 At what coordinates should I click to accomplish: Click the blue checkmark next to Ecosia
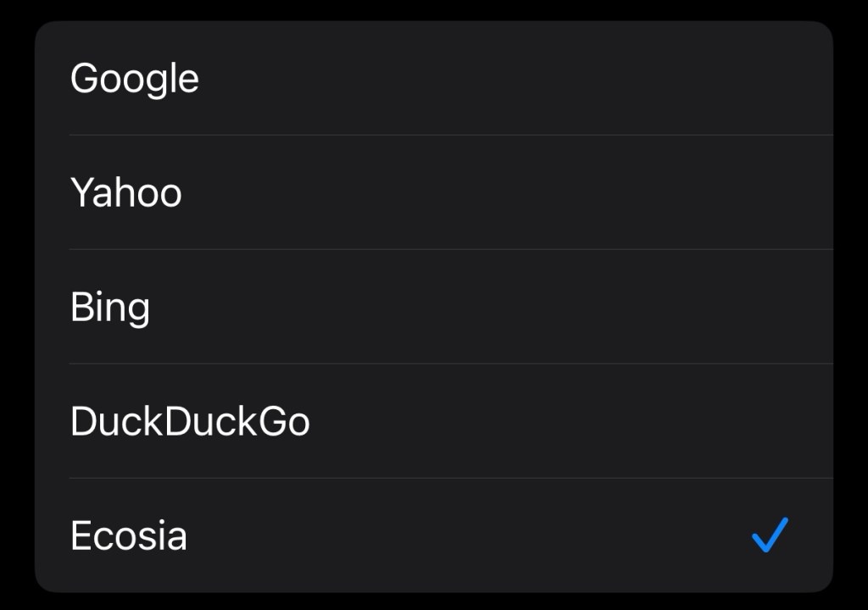(x=770, y=535)
